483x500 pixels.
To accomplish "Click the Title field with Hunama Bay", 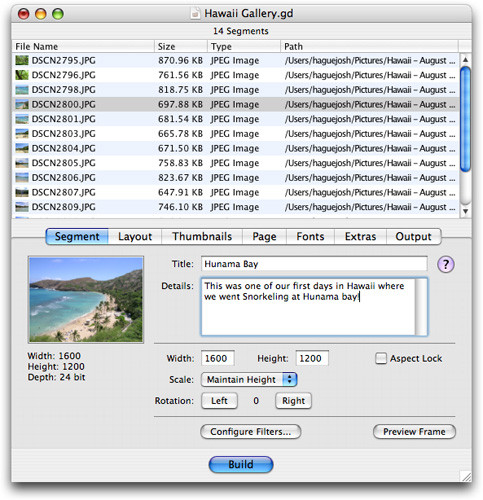I will click(x=314, y=264).
